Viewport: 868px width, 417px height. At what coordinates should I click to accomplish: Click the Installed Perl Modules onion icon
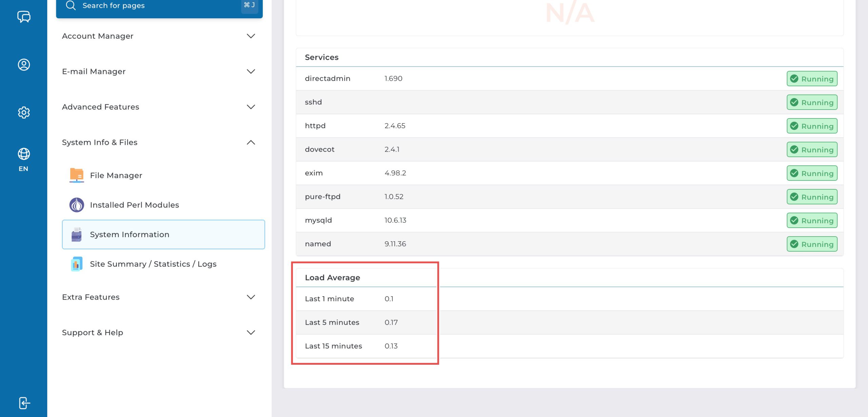pyautogui.click(x=77, y=205)
